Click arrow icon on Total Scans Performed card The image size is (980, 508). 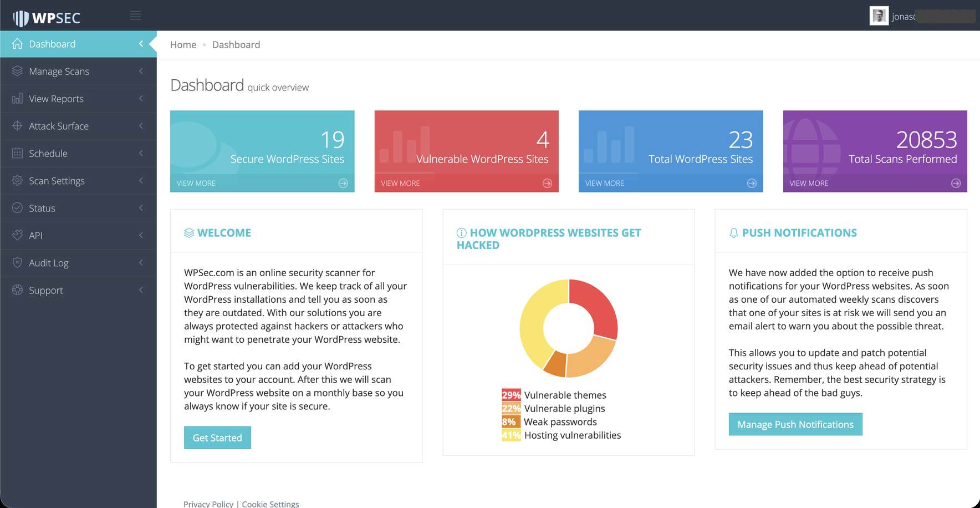(x=956, y=184)
